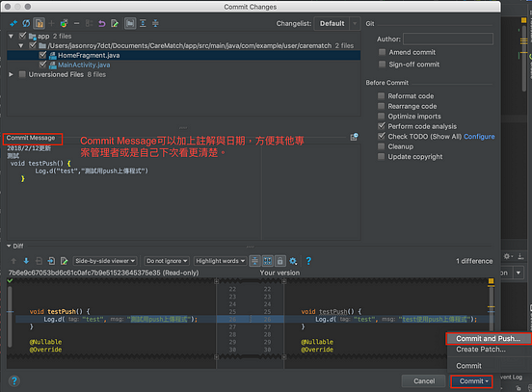The image size is (532, 392).
Task: Click the Move to Another Changelist icon
Action: pyautogui.click(x=64, y=23)
